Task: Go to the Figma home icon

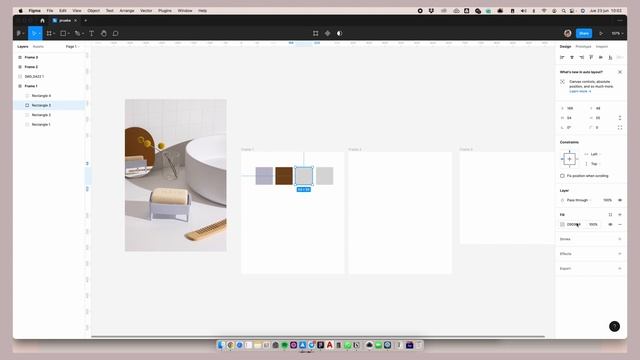Action: click(x=42, y=20)
